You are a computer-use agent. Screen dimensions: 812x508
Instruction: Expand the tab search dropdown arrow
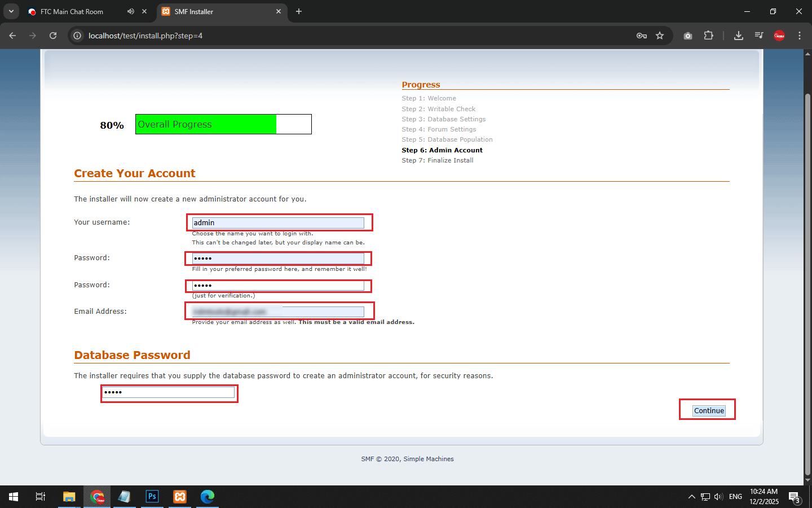11,11
